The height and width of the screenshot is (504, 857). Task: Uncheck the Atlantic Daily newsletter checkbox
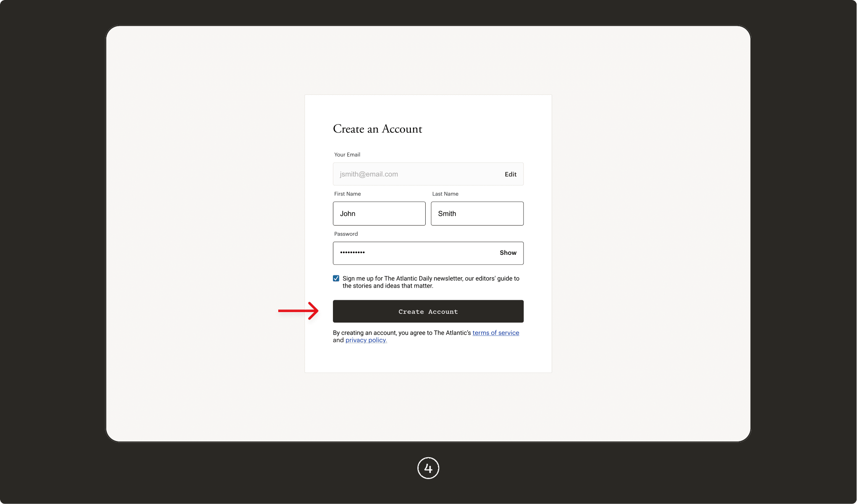point(336,278)
